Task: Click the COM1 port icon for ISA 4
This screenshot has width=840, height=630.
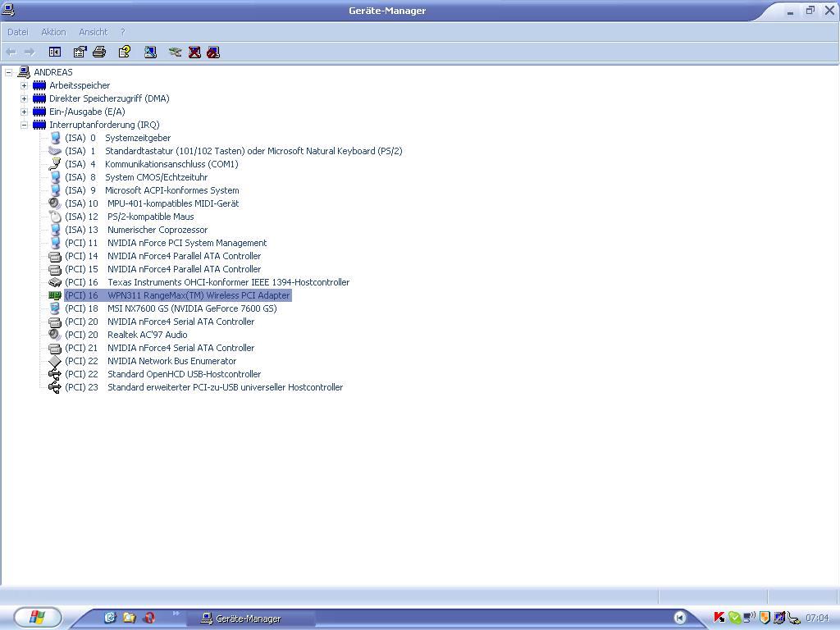Action: pyautogui.click(x=55, y=164)
